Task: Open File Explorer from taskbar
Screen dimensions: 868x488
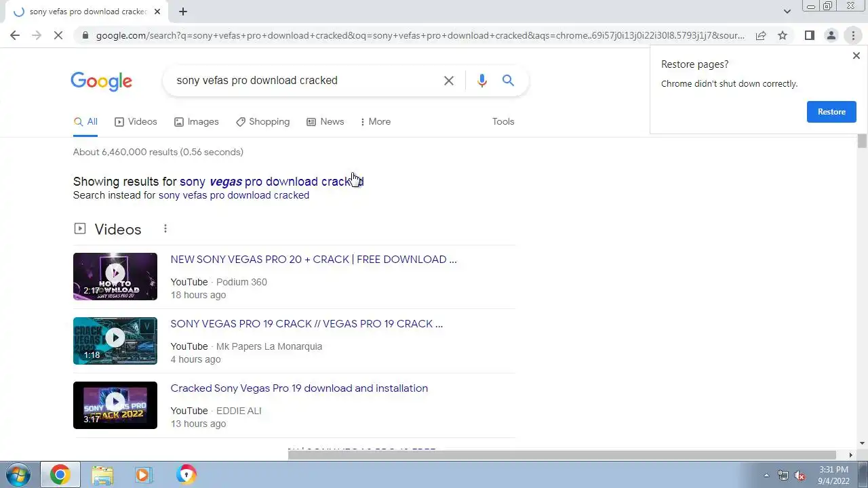Action: click(102, 475)
